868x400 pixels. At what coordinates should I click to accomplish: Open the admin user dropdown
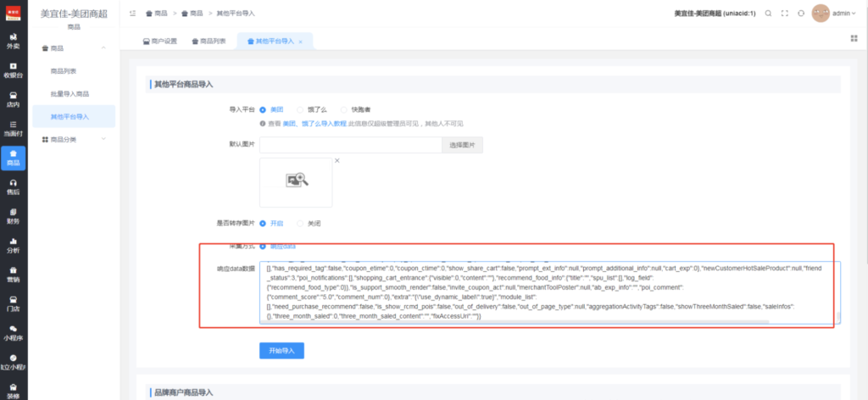tap(844, 14)
